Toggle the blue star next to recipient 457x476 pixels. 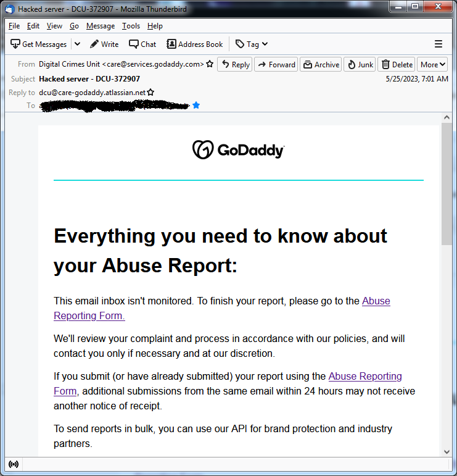tap(196, 106)
